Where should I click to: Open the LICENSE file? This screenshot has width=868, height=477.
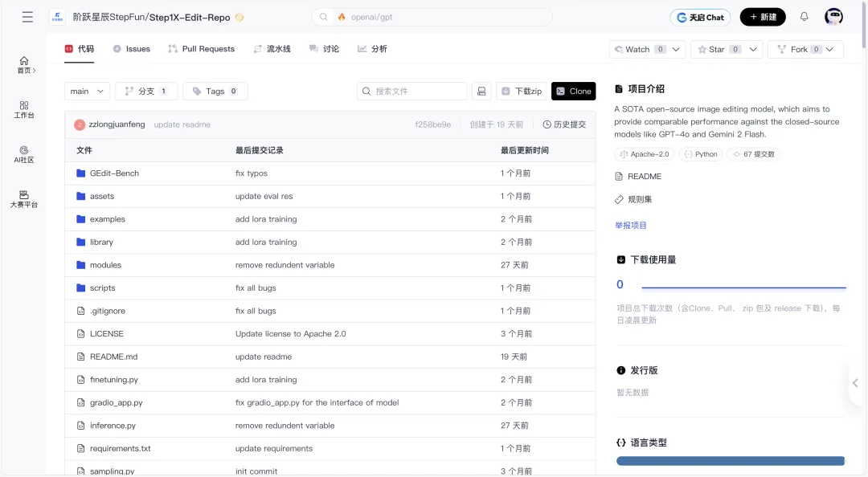[x=106, y=334]
